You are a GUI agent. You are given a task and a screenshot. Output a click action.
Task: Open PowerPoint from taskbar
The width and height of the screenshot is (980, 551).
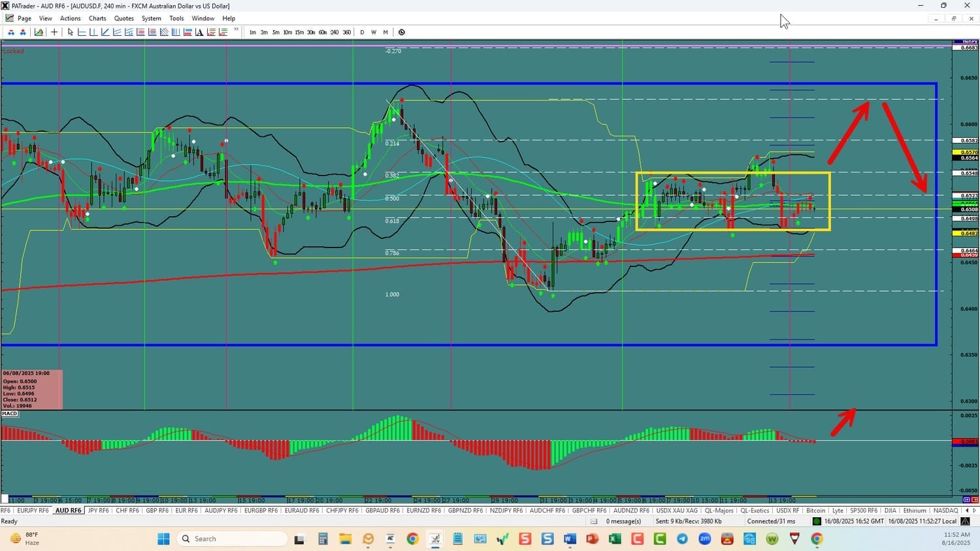coord(592,539)
